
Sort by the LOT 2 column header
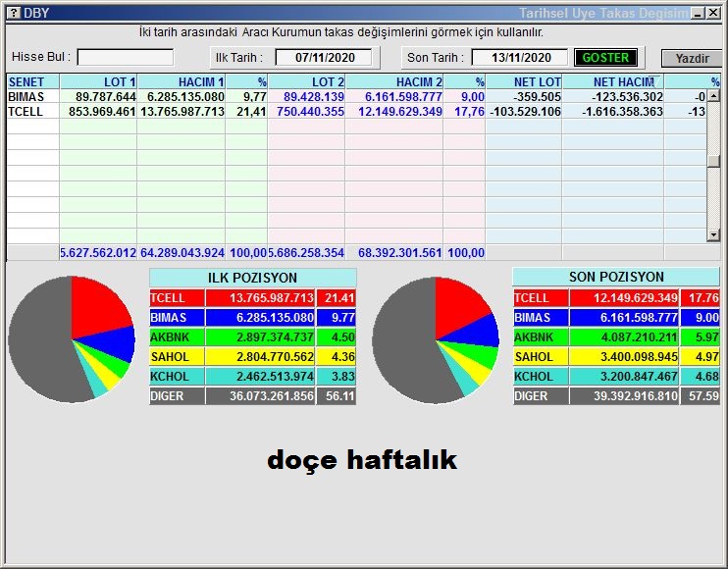click(x=306, y=81)
